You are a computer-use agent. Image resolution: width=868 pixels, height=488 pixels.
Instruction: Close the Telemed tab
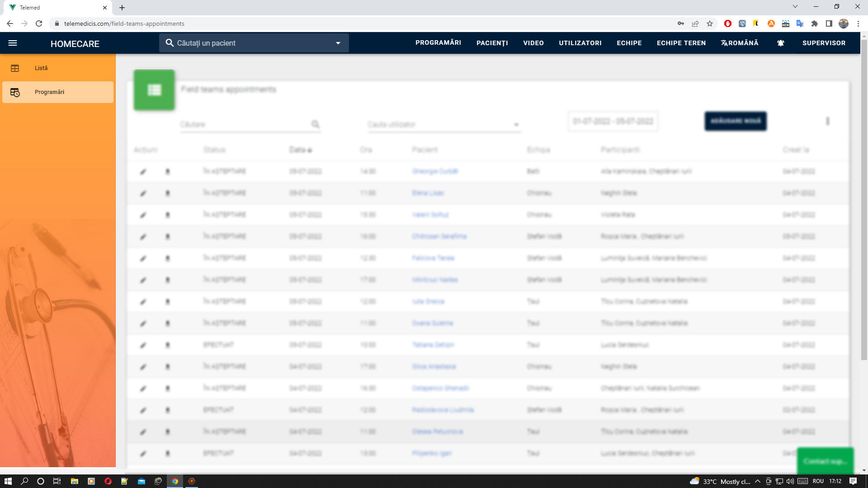pos(105,8)
